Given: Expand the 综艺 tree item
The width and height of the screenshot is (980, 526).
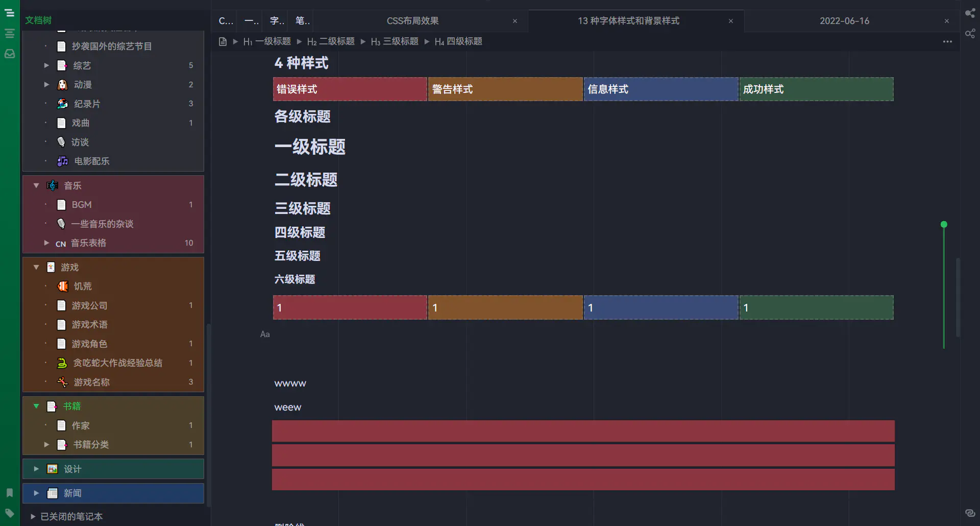Looking at the screenshot, I should [46, 65].
